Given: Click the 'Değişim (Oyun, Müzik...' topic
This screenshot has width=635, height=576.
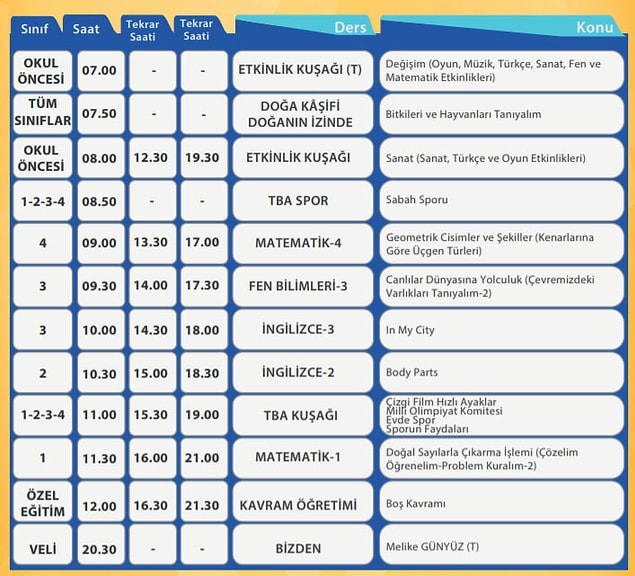Looking at the screenshot, I should (x=501, y=71).
